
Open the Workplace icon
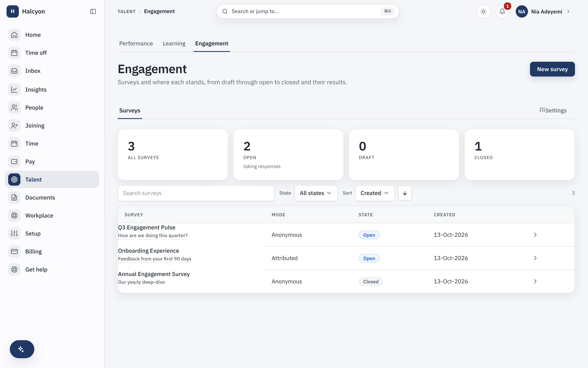(x=14, y=216)
